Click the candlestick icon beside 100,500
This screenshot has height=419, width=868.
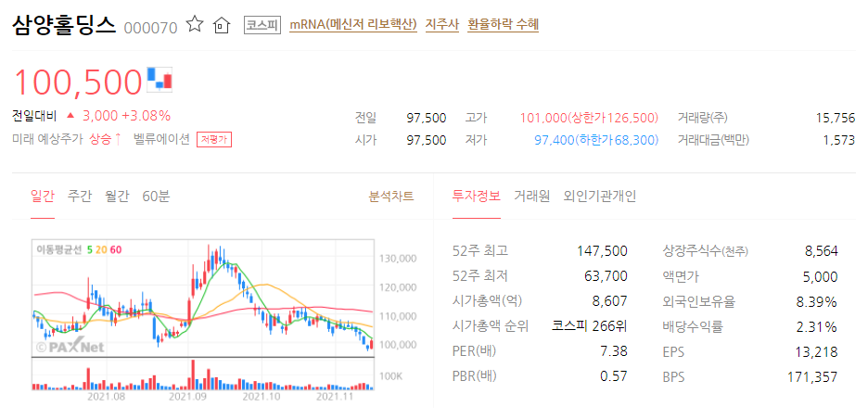point(160,78)
